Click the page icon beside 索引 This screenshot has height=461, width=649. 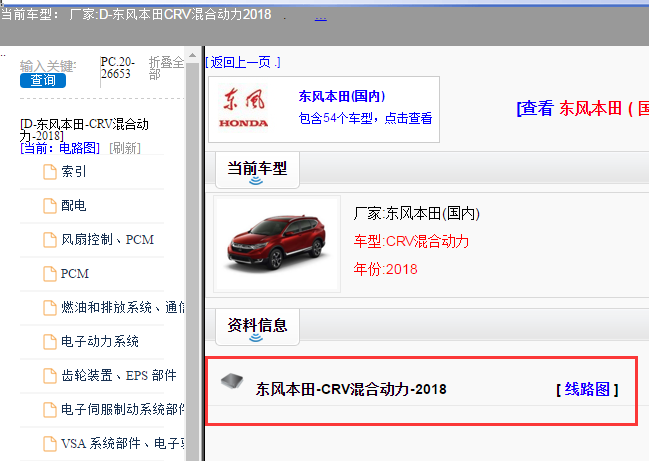(x=50, y=172)
